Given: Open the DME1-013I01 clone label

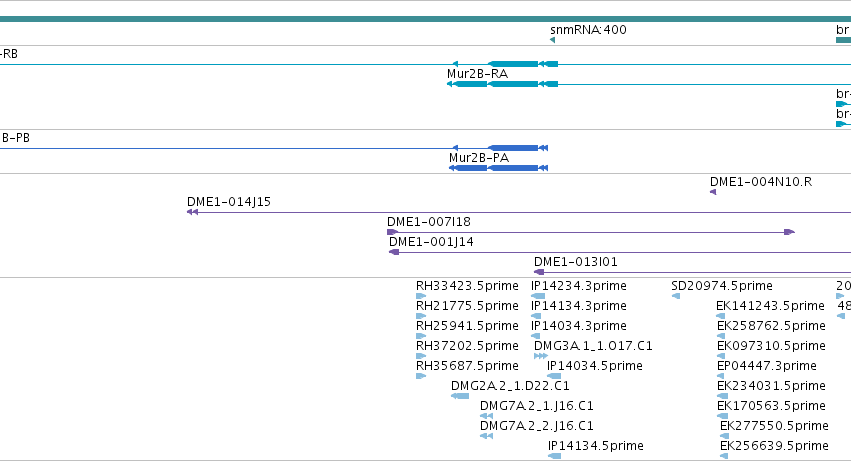Looking at the screenshot, I should (576, 262).
